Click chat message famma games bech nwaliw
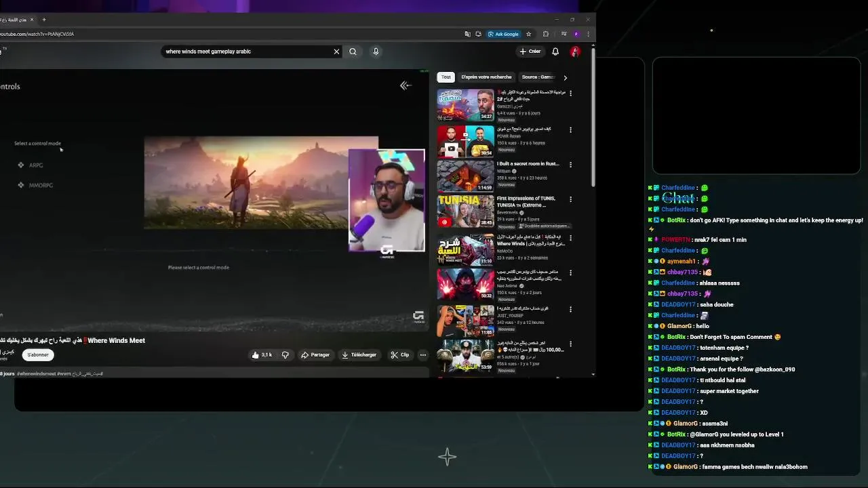The height and width of the screenshot is (488, 868). pyautogui.click(x=755, y=467)
